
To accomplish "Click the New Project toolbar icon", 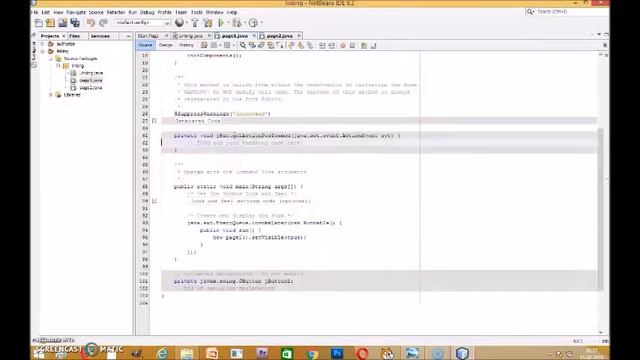I will click(51, 23).
